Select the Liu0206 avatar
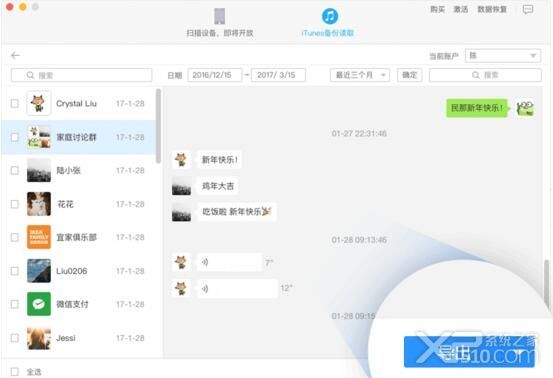The width and height of the screenshot is (553, 378). click(x=39, y=271)
